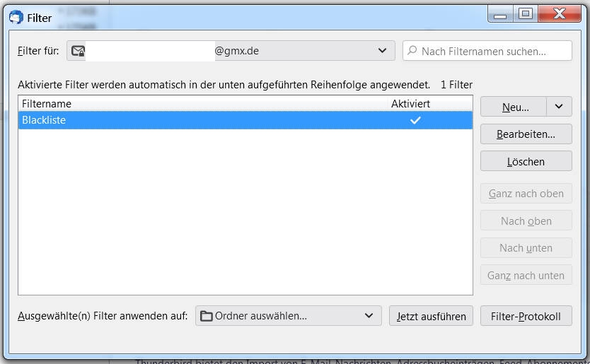
Task: Click the magnifier icon in filter search
Action: pos(412,51)
